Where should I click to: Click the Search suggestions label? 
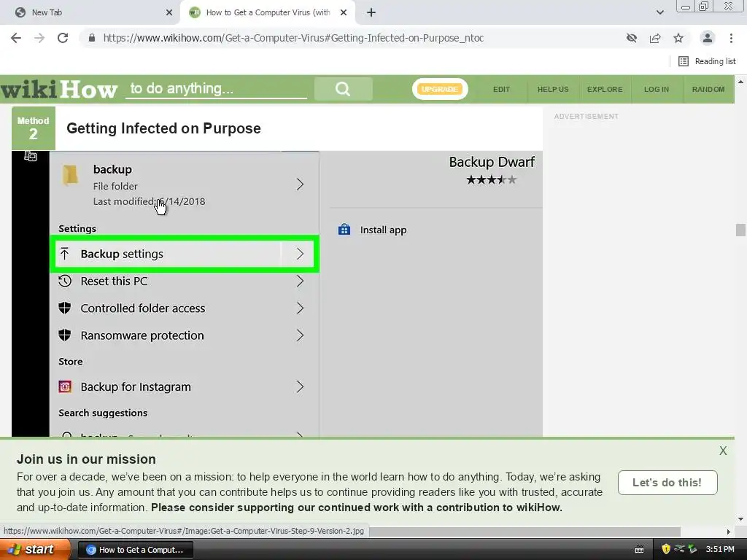[x=103, y=413]
